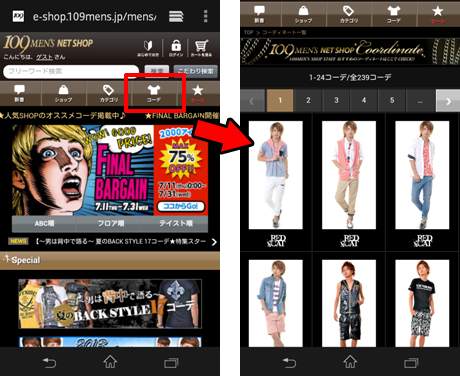Select page 5 in pagination
Image resolution: width=460 pixels, height=376 pixels.
pyautogui.click(x=392, y=100)
